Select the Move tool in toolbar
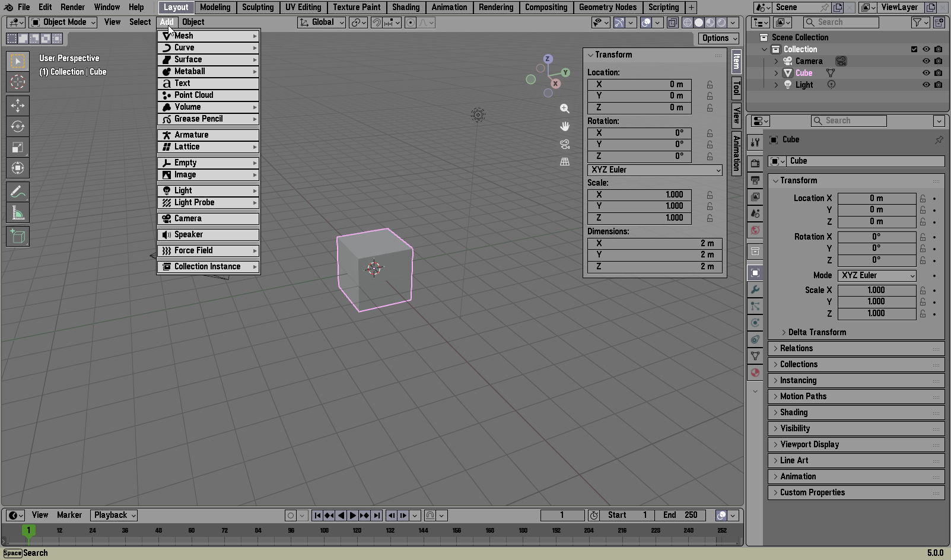This screenshot has height=560, width=951. tap(18, 106)
